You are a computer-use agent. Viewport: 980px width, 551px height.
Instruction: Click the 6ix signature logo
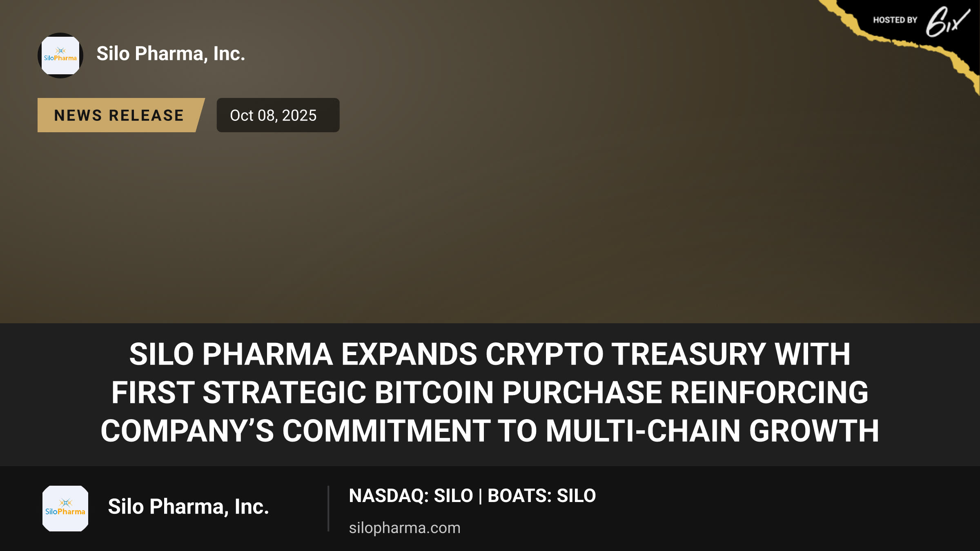point(947,21)
